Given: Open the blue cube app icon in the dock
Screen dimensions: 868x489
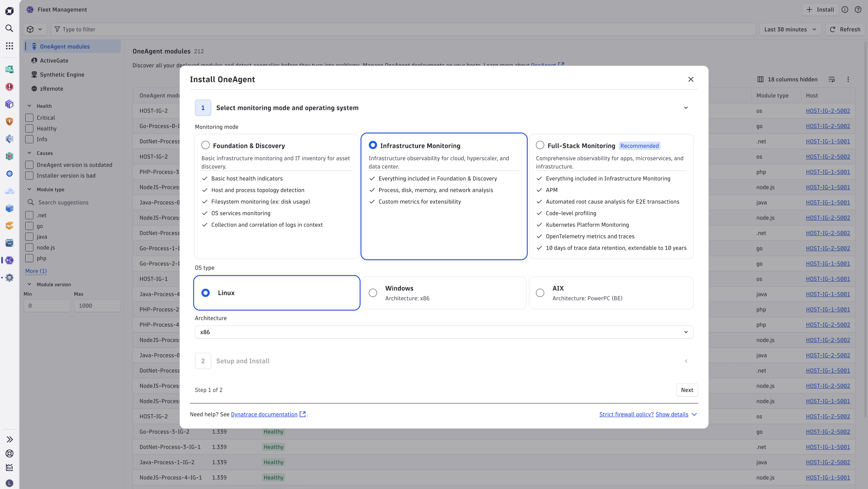Looking at the screenshot, I should click(10, 208).
